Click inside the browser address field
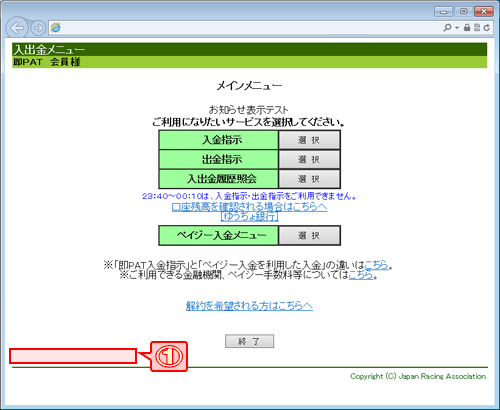 (x=250, y=28)
